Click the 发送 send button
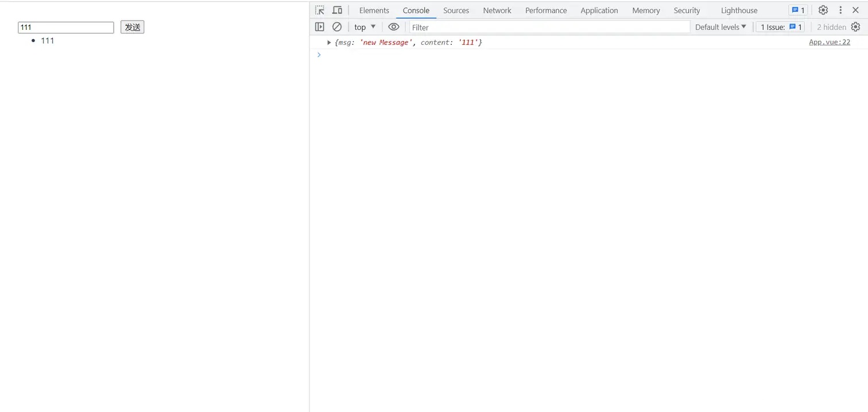 coord(132,27)
